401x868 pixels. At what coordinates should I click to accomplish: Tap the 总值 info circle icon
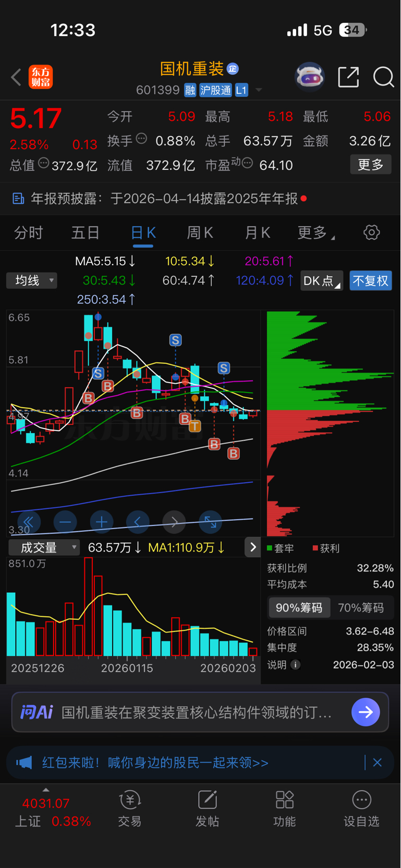[44, 163]
